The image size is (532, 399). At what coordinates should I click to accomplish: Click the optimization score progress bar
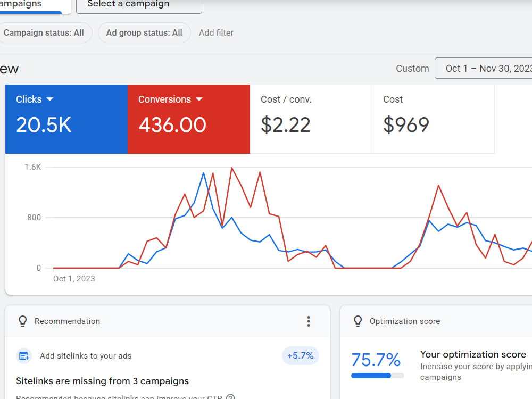tap(378, 376)
